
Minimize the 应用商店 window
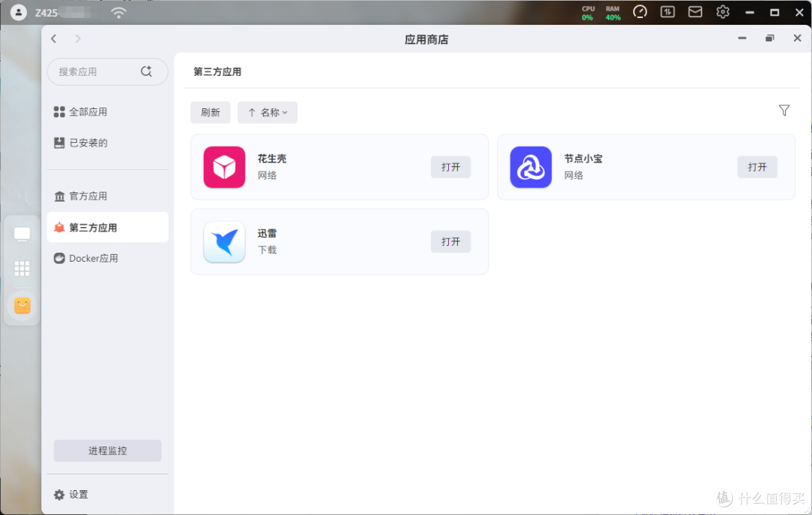click(742, 38)
